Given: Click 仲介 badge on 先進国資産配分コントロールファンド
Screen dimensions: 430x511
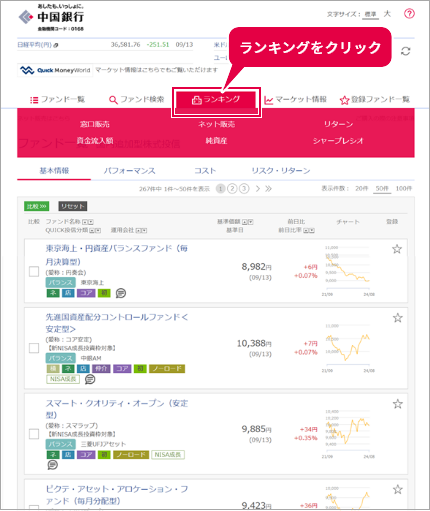Looking at the screenshot, I should point(101,369).
